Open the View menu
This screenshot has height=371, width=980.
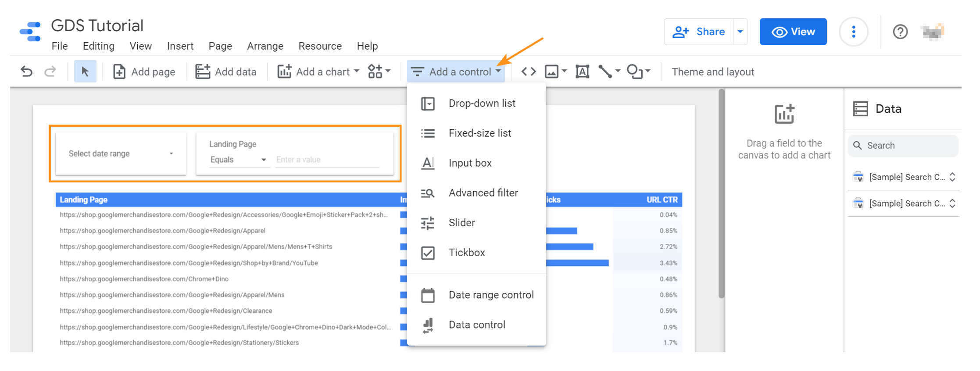141,46
